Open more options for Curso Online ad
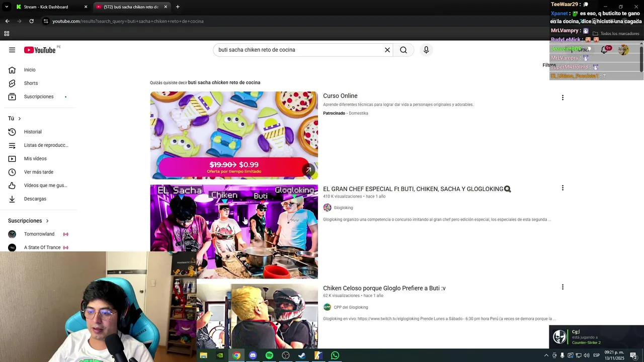 click(562, 98)
